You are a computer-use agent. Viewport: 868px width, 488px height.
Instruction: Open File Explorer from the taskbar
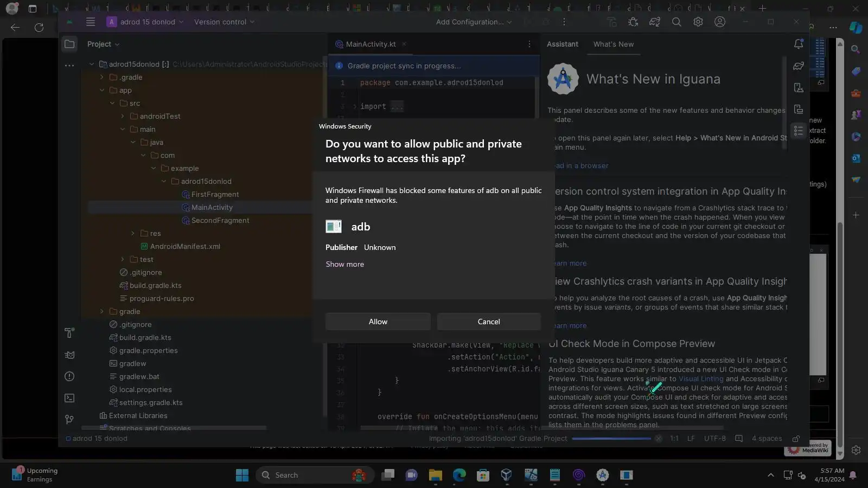(435, 475)
